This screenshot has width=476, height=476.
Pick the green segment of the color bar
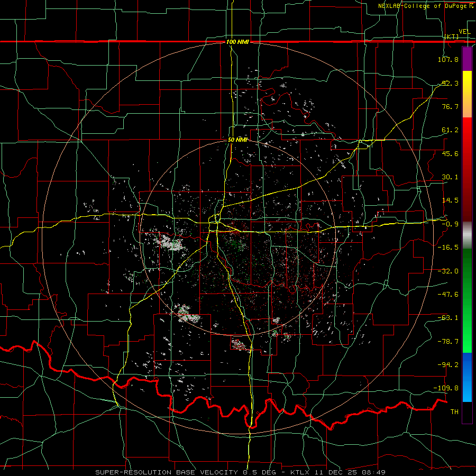coord(467,300)
